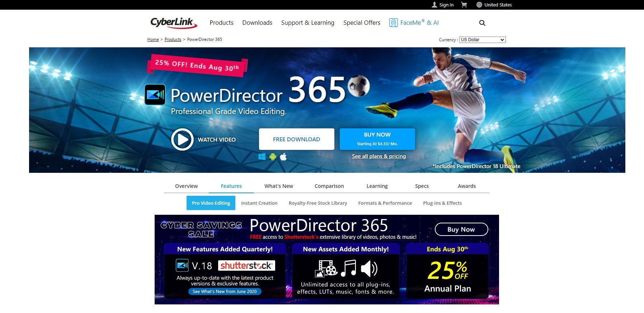Click the New Features Added Quarterly heading
Viewport: 644px width, 313px height.
225,249
